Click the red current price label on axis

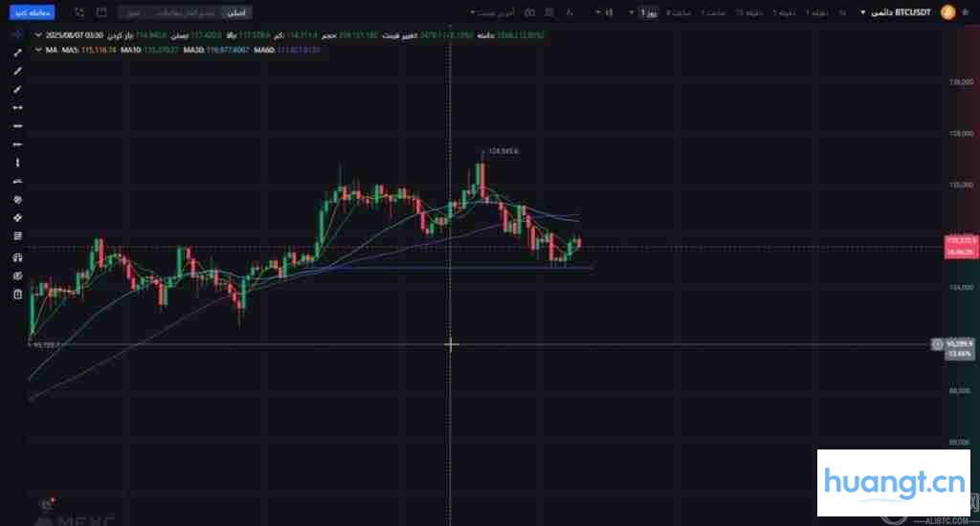[x=961, y=246]
